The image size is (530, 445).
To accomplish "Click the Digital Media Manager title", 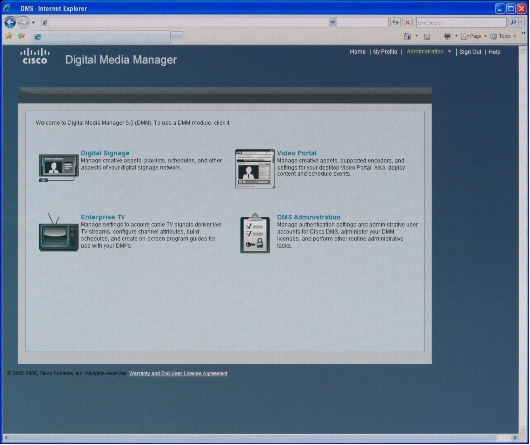I will pyautogui.click(x=121, y=60).
